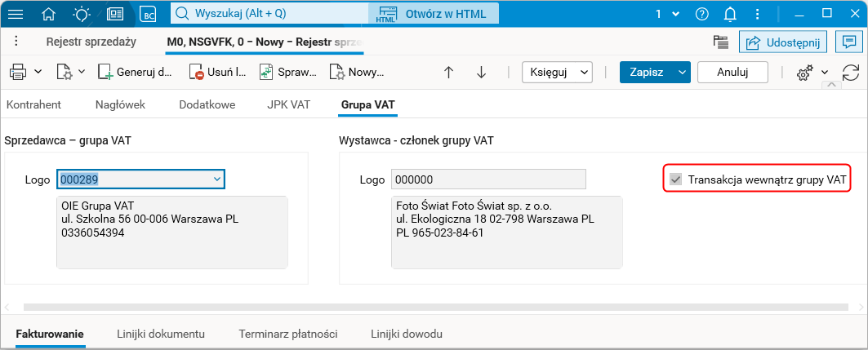
Task: Open the news feed icon
Action: point(115,14)
